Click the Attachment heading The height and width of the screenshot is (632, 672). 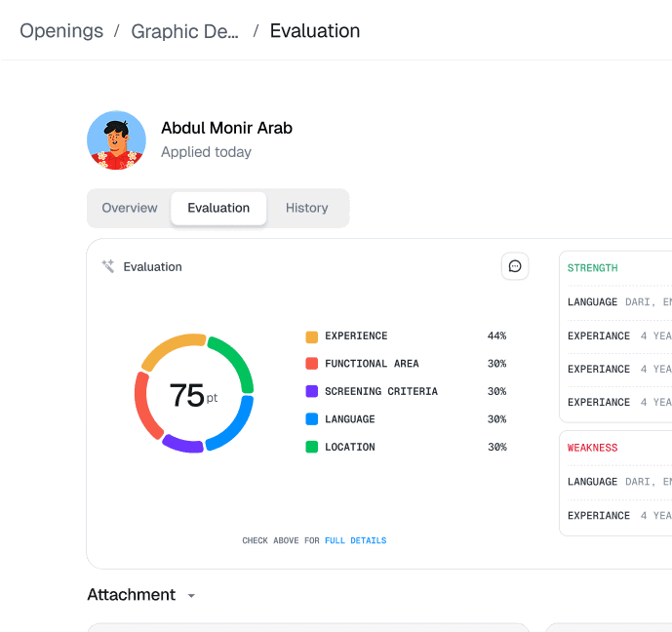point(131,595)
